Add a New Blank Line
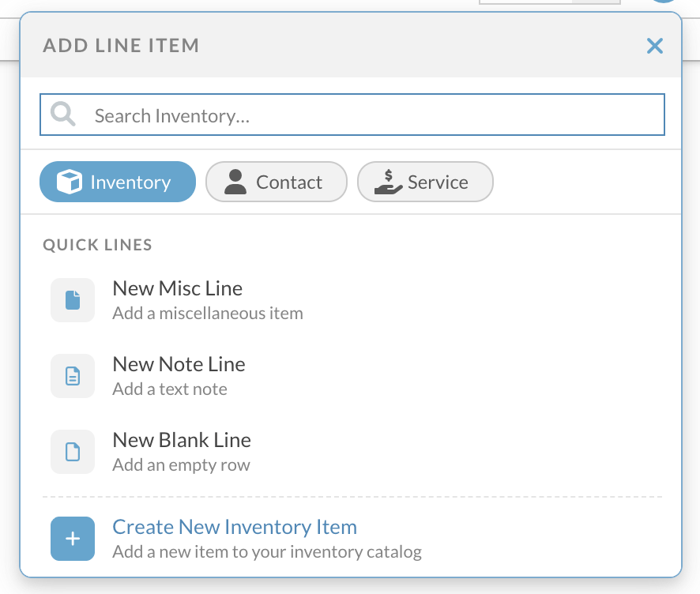 tap(182, 440)
